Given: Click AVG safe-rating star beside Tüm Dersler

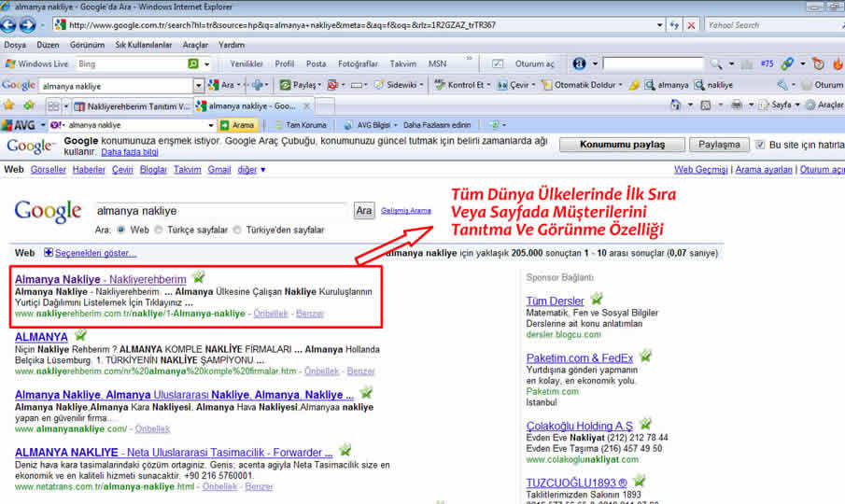Looking at the screenshot, I should tap(596, 300).
